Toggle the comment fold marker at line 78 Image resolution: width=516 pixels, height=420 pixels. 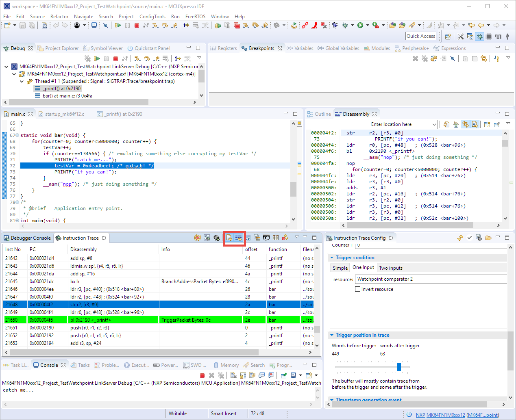(x=17, y=202)
